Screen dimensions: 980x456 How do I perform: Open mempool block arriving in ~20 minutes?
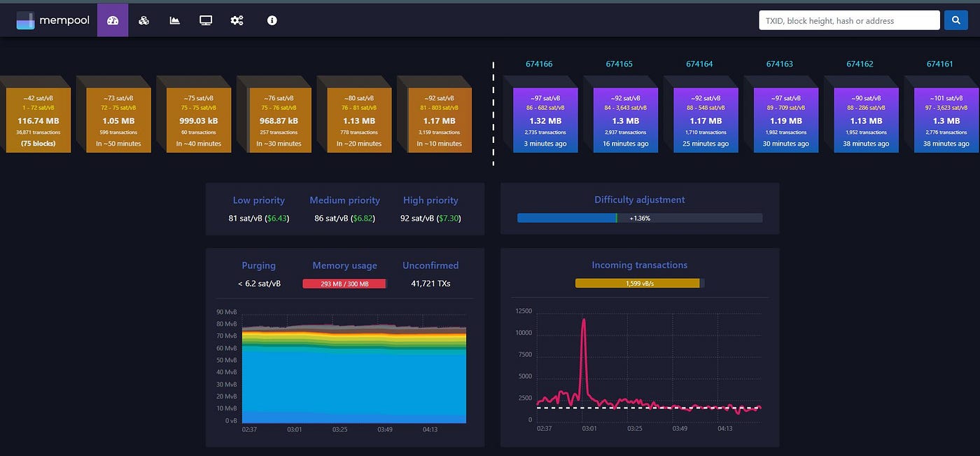tap(359, 120)
